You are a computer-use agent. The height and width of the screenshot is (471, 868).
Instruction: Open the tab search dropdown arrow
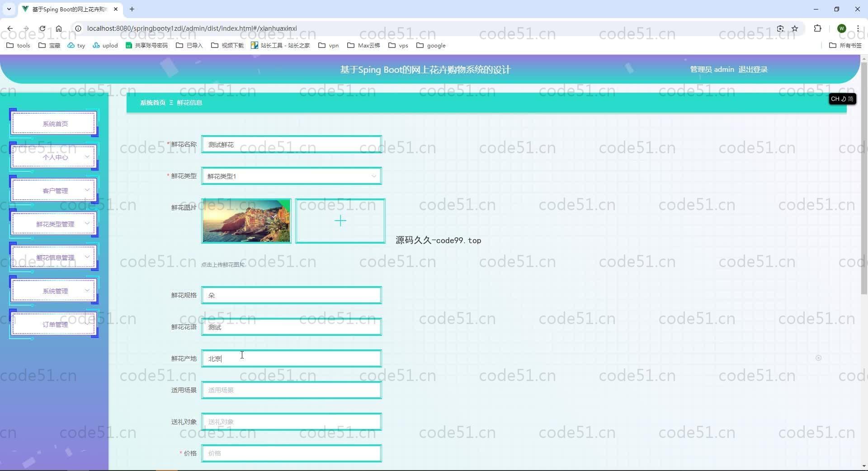9,9
